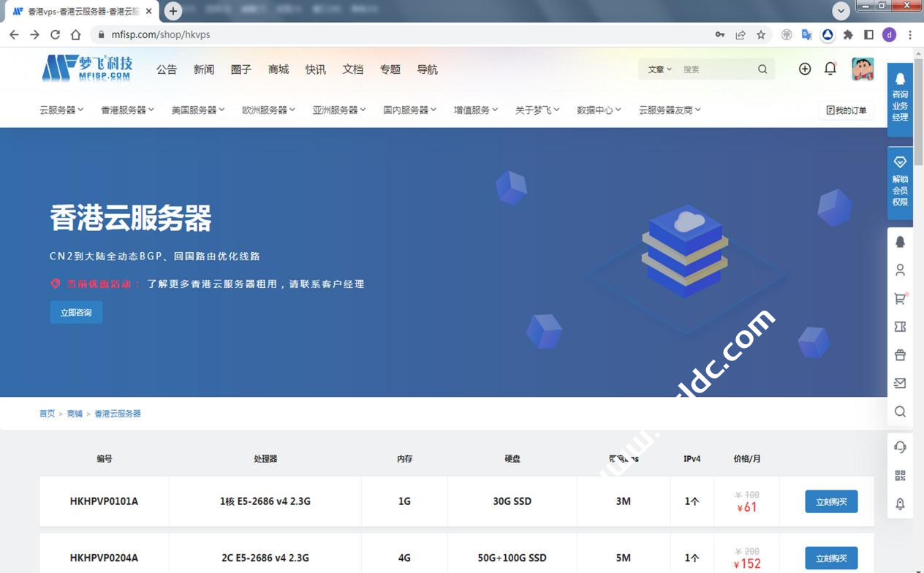Open the profile avatar at the top right
Image resolution: width=924 pixels, height=573 pixels.
point(863,69)
